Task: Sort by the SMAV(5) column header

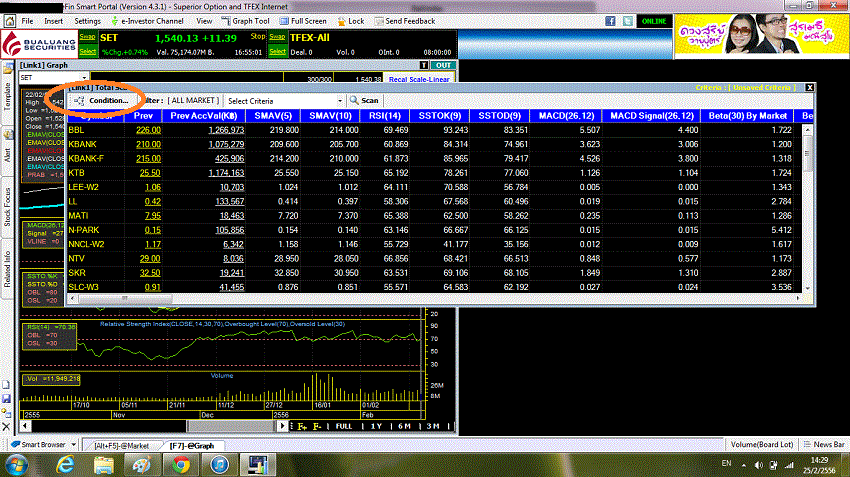Action: (x=273, y=116)
